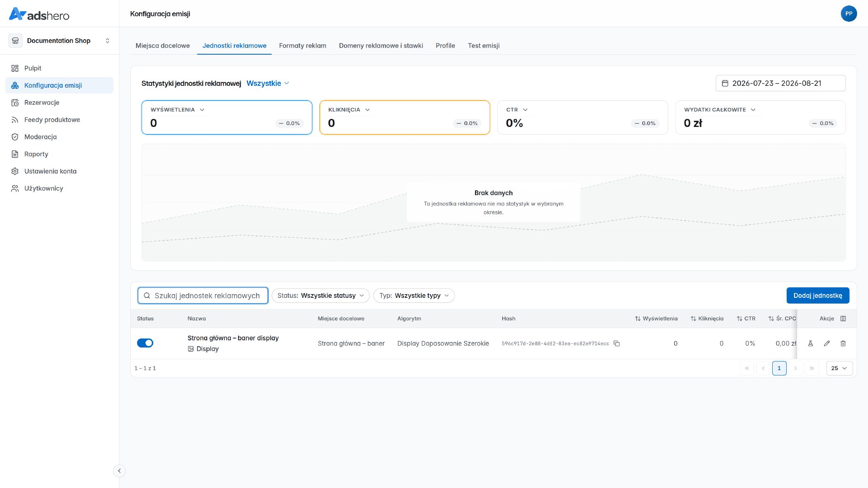Viewport: 868px width, 488px height.
Task: Expand the Typ: Wszystkie typy filter
Action: pos(414,296)
